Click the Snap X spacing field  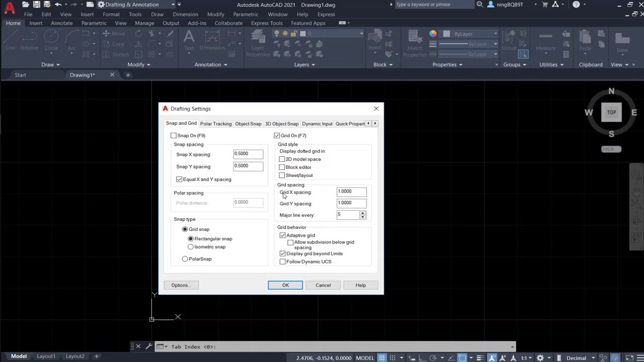point(248,154)
